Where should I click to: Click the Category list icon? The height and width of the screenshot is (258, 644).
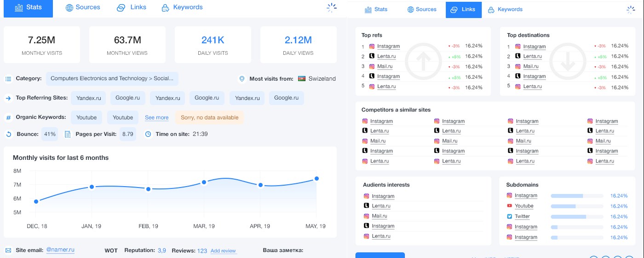point(8,79)
